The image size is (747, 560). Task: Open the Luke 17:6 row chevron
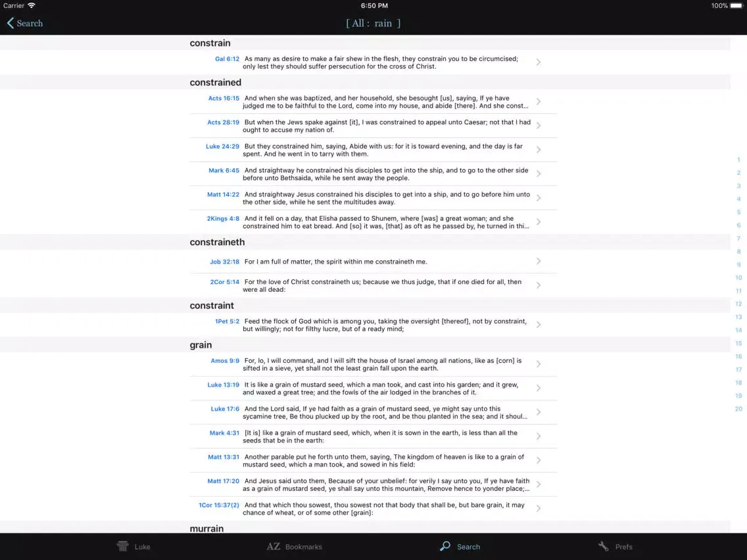pos(539,412)
